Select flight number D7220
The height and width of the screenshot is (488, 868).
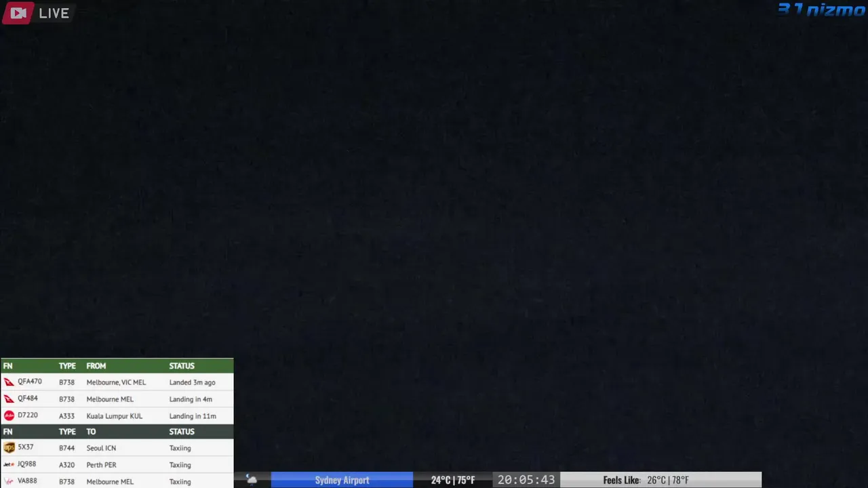(x=28, y=415)
